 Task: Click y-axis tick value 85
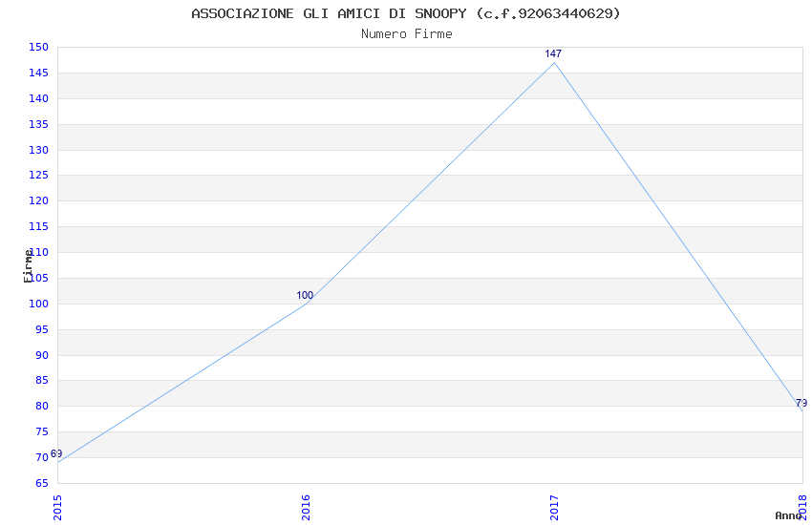click(42, 380)
